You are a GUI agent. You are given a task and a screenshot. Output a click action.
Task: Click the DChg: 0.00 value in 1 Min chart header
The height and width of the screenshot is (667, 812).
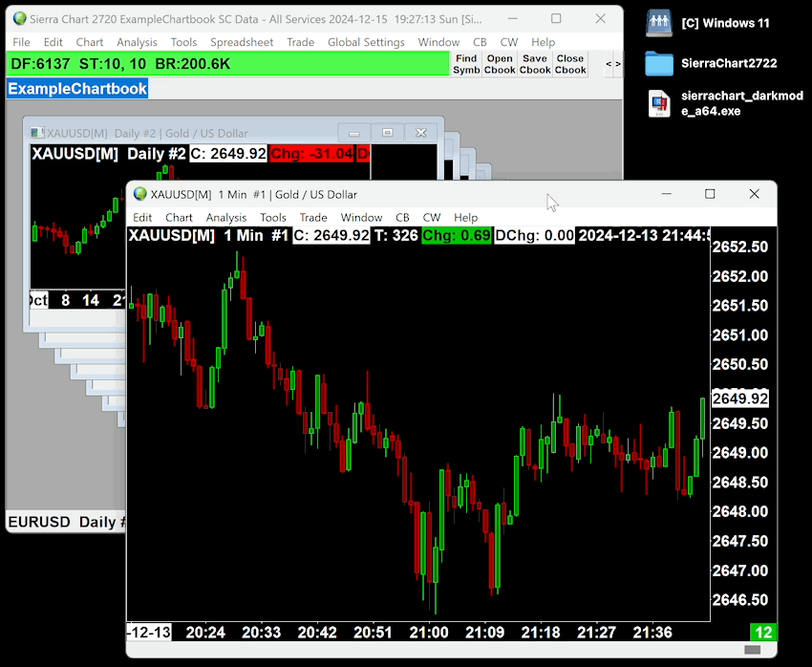point(534,236)
